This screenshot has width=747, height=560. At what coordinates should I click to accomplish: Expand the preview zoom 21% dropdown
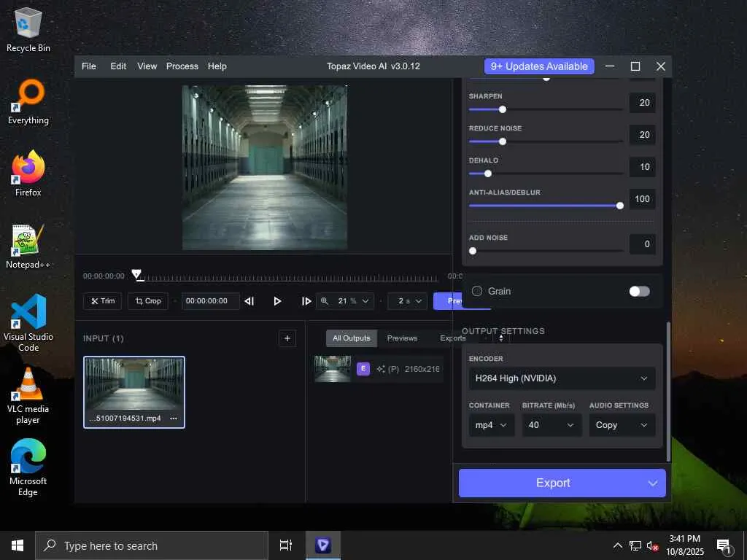click(346, 301)
